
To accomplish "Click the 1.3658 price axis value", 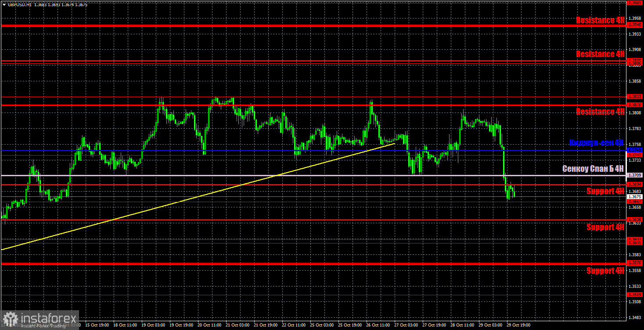I will point(635,207).
